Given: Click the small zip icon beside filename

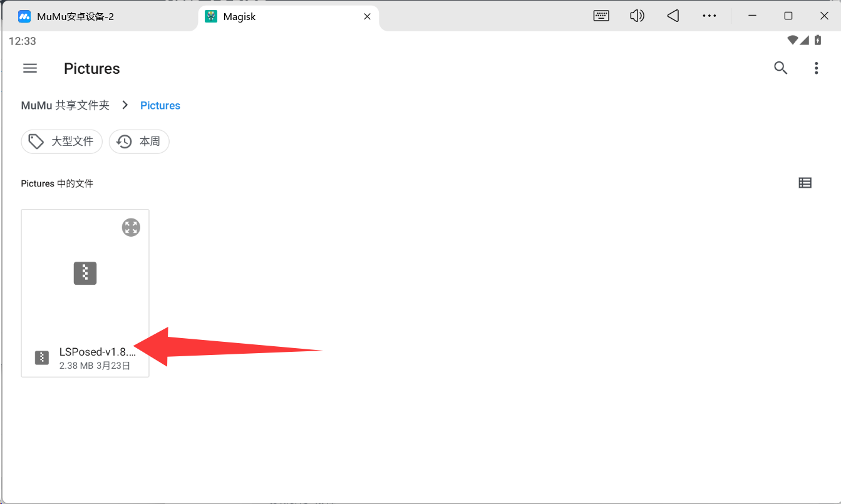Looking at the screenshot, I should [42, 357].
